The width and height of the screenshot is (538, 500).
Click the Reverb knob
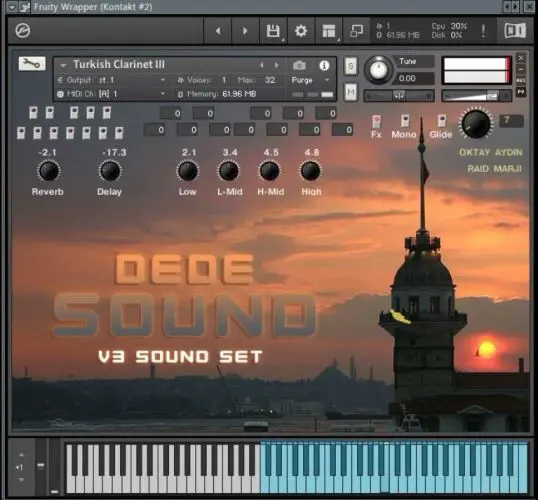click(48, 171)
